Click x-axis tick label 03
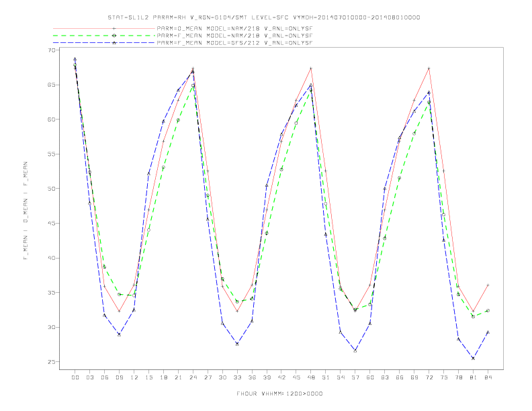This screenshot has width=532, height=411. (x=90, y=377)
